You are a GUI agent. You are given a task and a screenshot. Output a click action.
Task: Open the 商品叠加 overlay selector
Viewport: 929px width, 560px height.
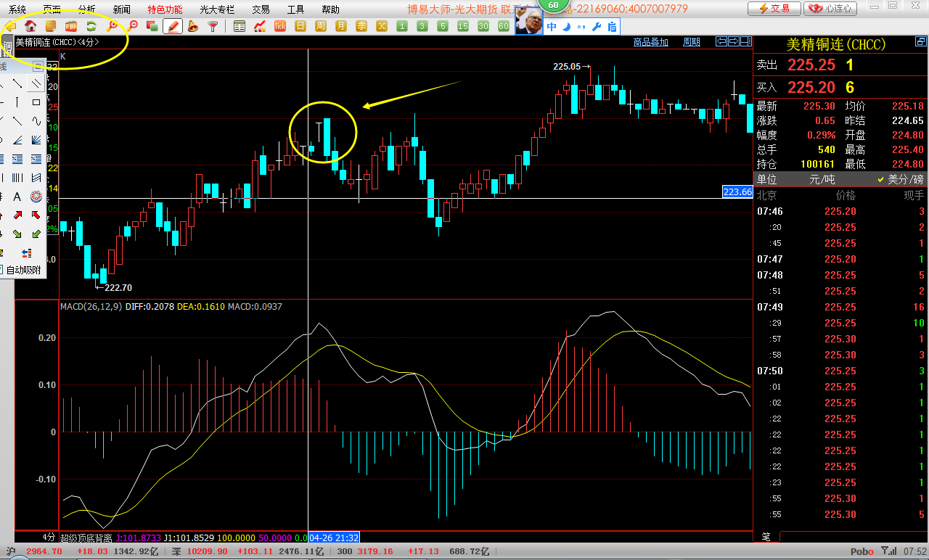pyautogui.click(x=650, y=42)
